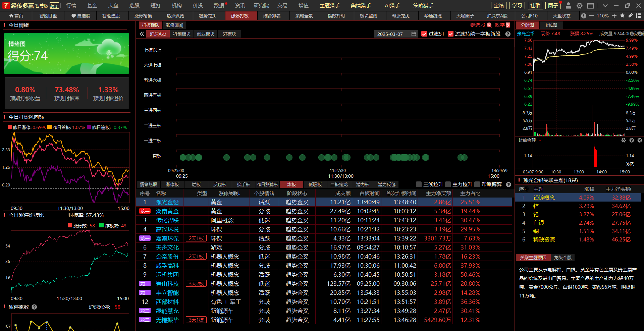The height and width of the screenshot is (331, 644).
Task: Click the 自选股 heart icon tab
Action: coord(80,16)
